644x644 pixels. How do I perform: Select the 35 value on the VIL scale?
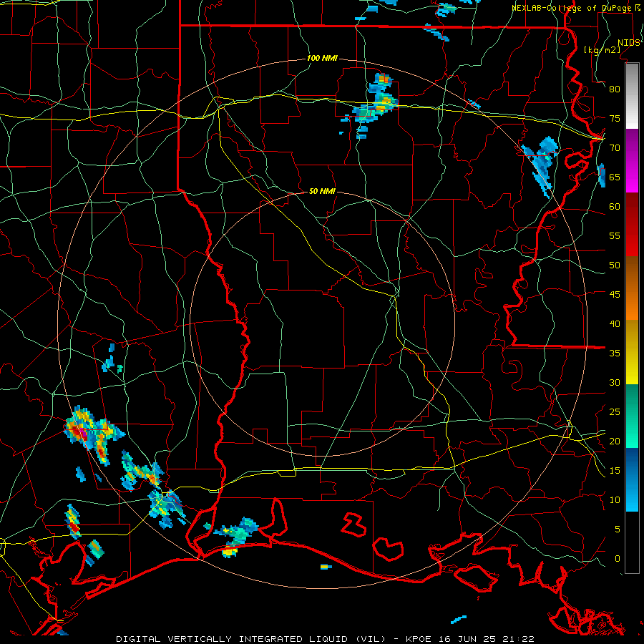tap(615, 353)
